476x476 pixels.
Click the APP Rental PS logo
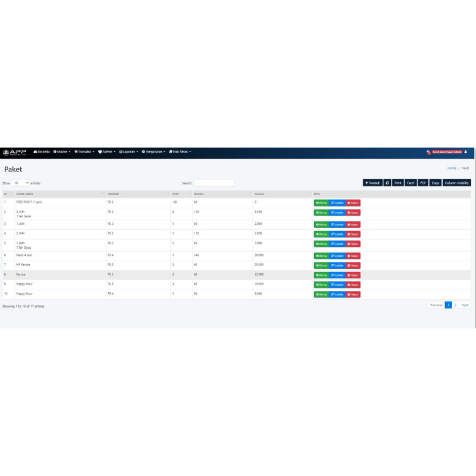tap(15, 152)
